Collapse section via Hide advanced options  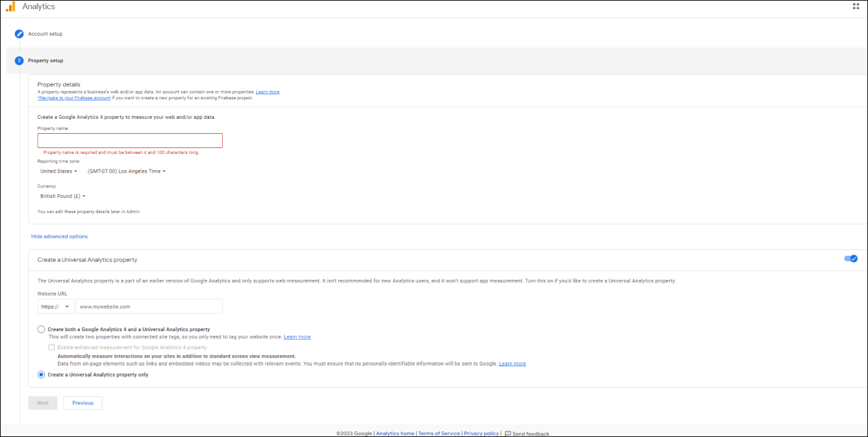click(x=59, y=236)
